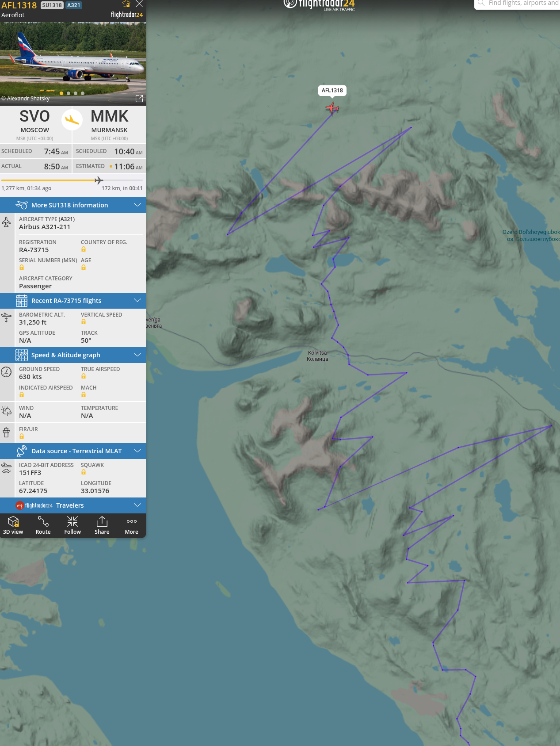Click the A321 aircraft type badge
The width and height of the screenshot is (560, 746).
[74, 5]
